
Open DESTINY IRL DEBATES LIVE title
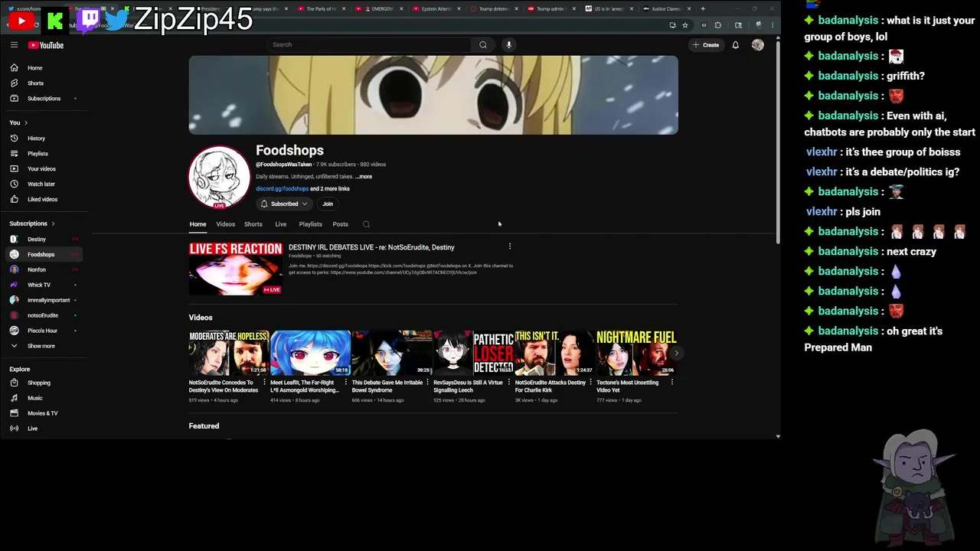(371, 247)
